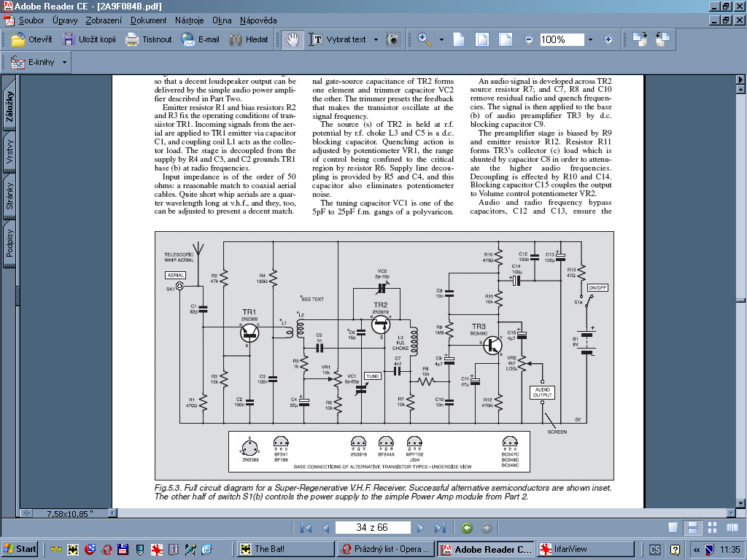This screenshot has width=747, height=560.
Task: Open zoom tool dropdown arrow
Action: [441, 39]
